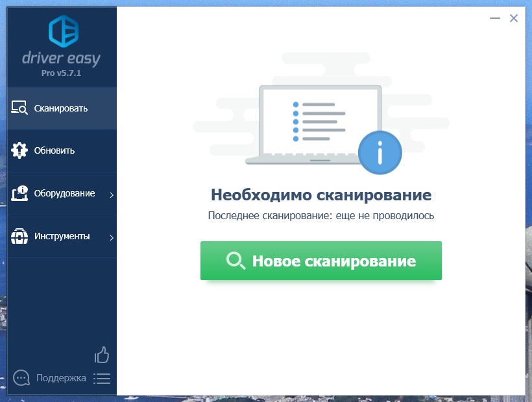
Task: Click the Обновить gear icon
Action: click(19, 150)
